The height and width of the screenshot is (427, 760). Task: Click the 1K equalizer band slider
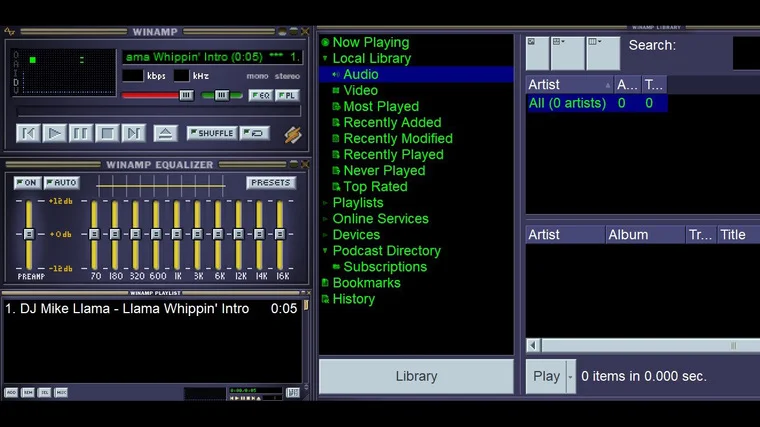[177, 234]
